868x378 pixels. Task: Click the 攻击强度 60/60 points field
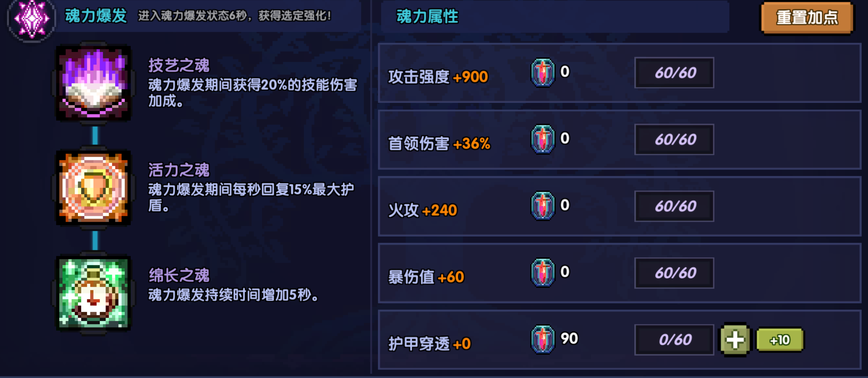pyautogui.click(x=674, y=73)
